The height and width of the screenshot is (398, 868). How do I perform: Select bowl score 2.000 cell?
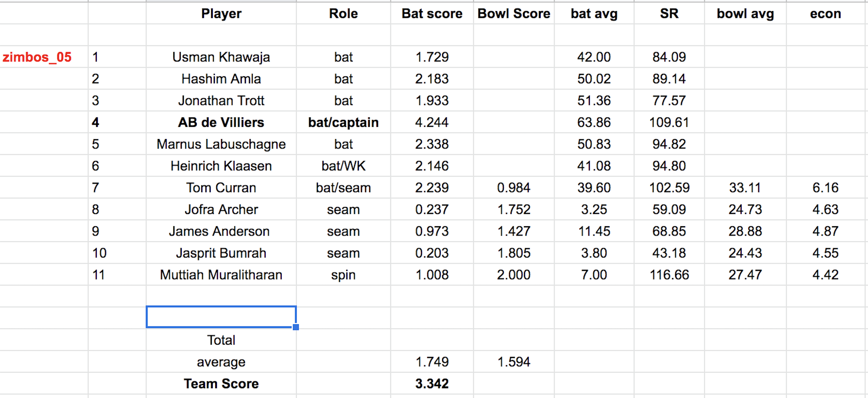click(514, 275)
